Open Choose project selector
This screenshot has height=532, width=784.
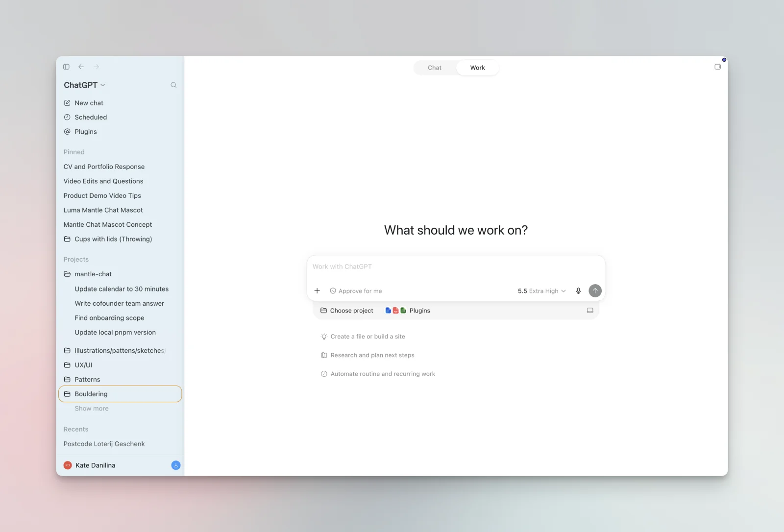(346, 311)
